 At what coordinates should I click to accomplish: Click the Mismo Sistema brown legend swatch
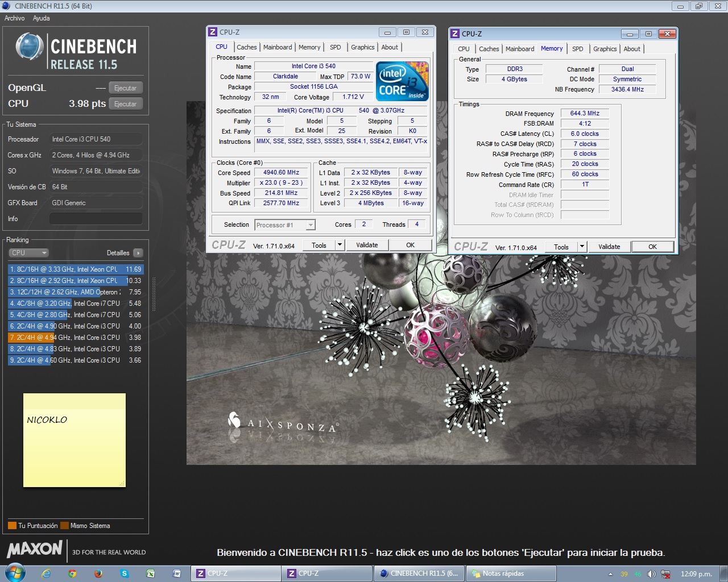click(x=64, y=526)
